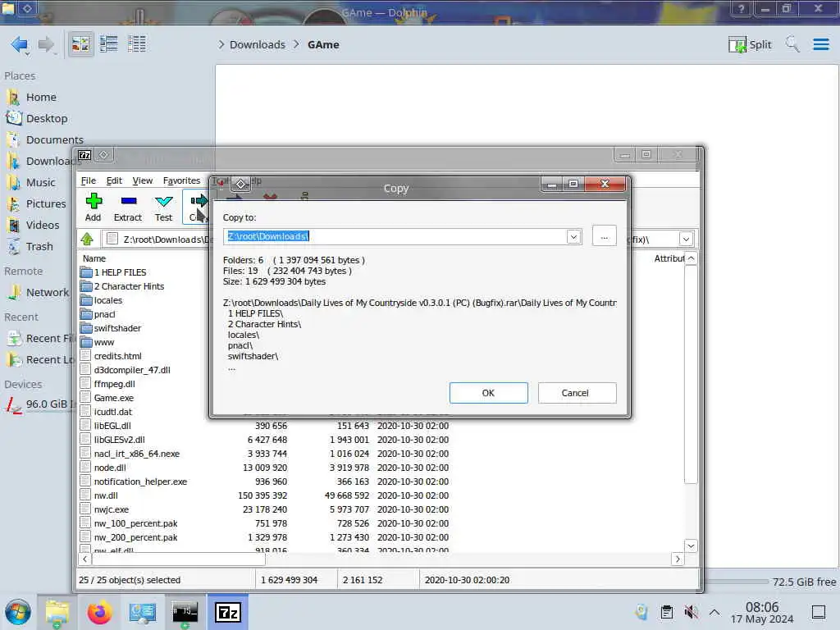Click the right arrow of horizontal scrollbar

click(678, 559)
